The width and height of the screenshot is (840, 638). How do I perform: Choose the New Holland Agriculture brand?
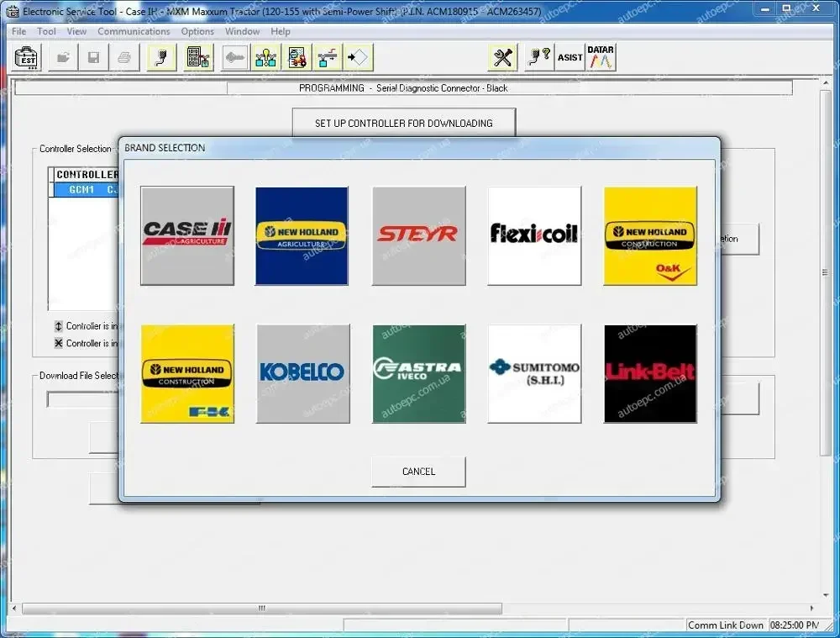point(302,236)
